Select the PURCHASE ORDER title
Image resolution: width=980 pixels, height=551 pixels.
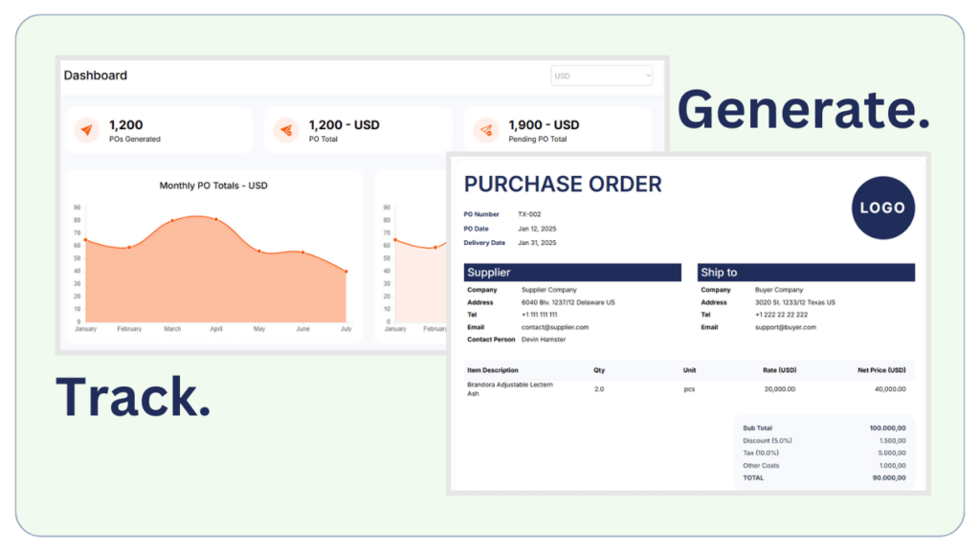click(x=563, y=184)
